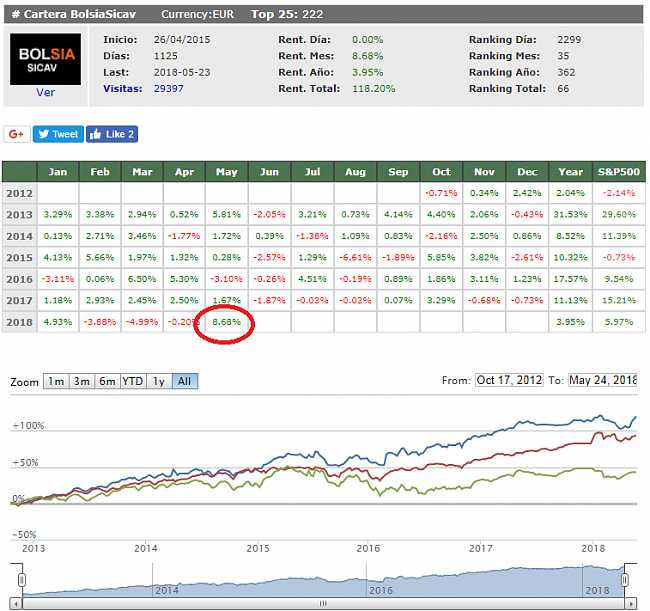The width and height of the screenshot is (650, 611).
Task: Click the Mar 2016 cell 6.50%
Action: click(142, 279)
